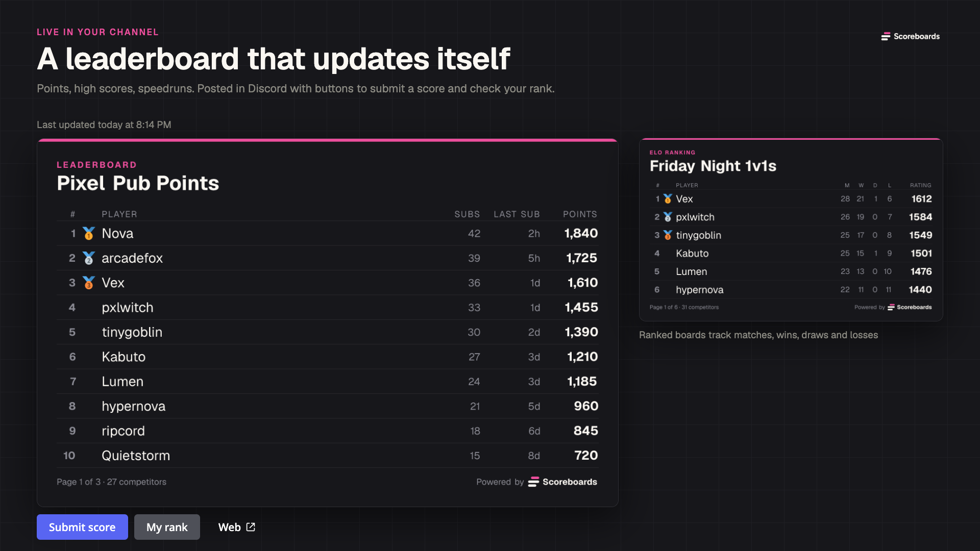This screenshot has height=551, width=980.
Task: Open the Web link
Action: (236, 527)
